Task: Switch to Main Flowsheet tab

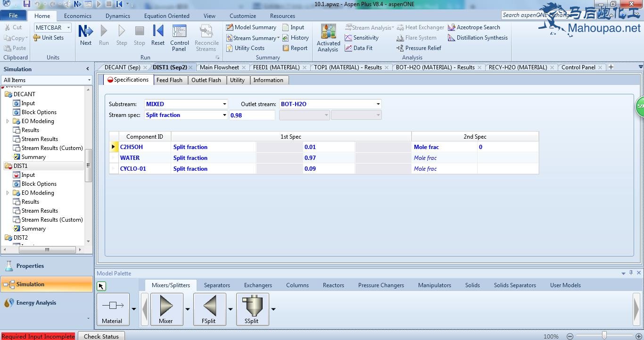Action: (x=219, y=67)
